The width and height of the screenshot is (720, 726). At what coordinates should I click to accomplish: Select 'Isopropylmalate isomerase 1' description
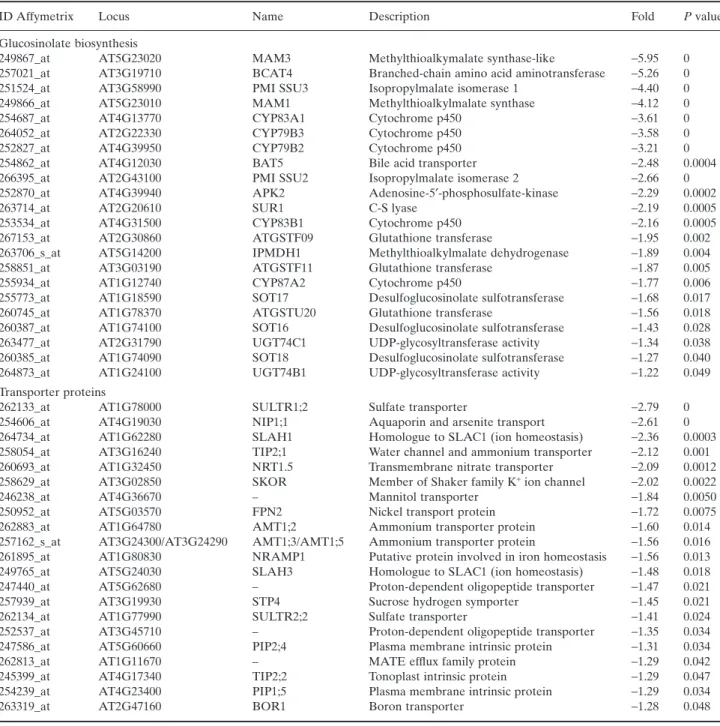[x=443, y=88]
